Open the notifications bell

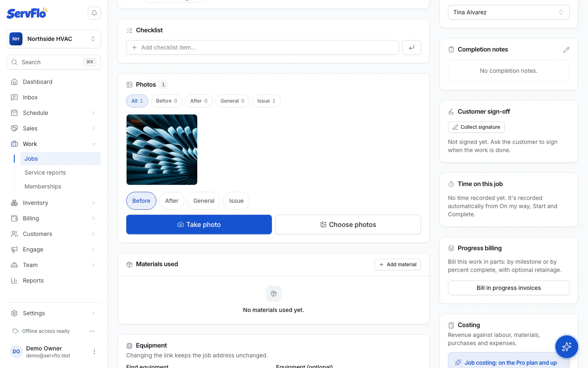click(94, 13)
